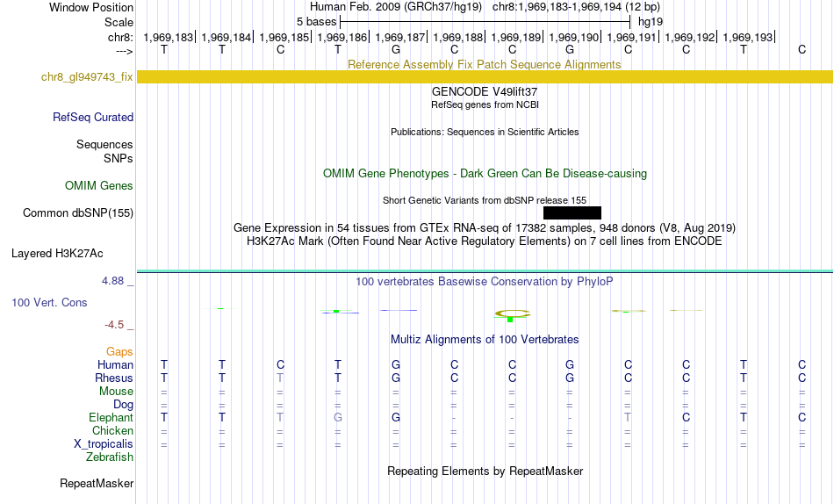Image resolution: width=834 pixels, height=504 pixels.
Task: Select the Human row label in Multiz
Action: (115, 364)
